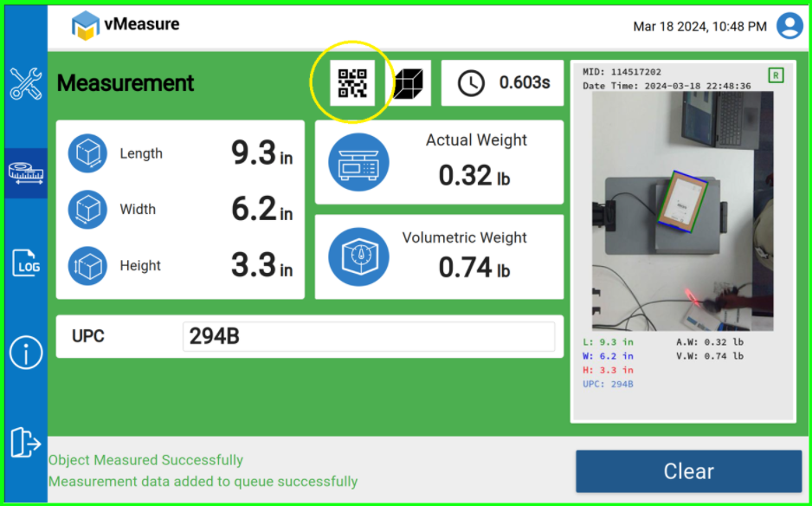This screenshot has height=506, width=812.
Task: Click the UPC label
Action: click(88, 336)
